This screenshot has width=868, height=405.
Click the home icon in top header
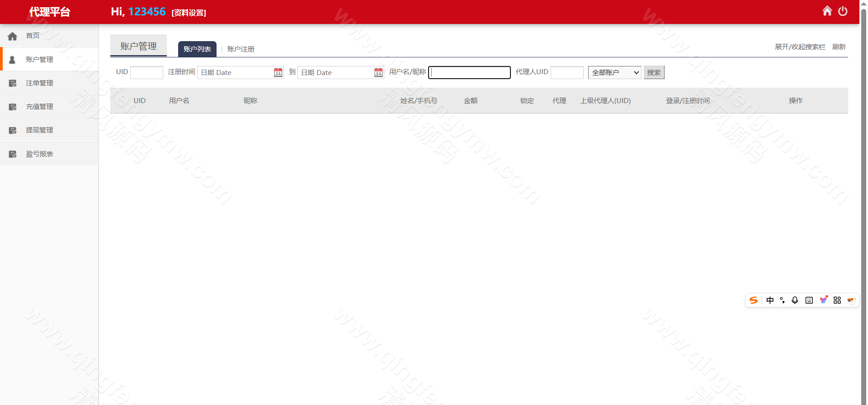pos(827,11)
